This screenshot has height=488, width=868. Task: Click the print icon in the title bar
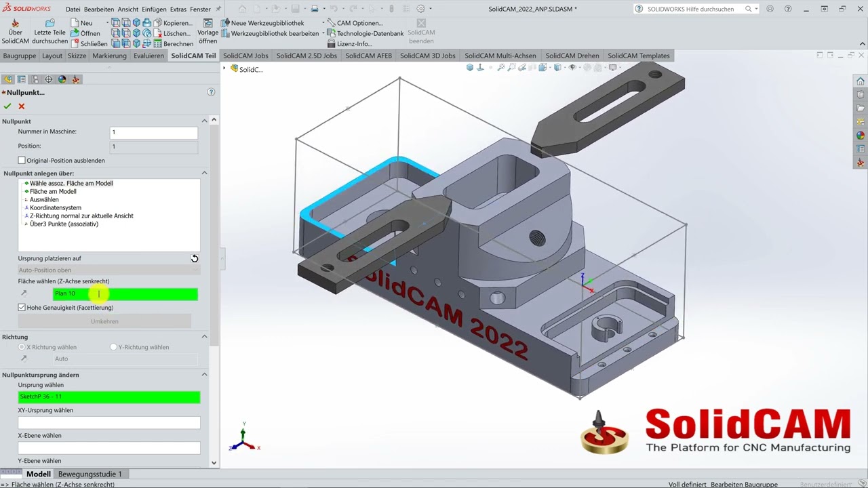[x=315, y=9]
